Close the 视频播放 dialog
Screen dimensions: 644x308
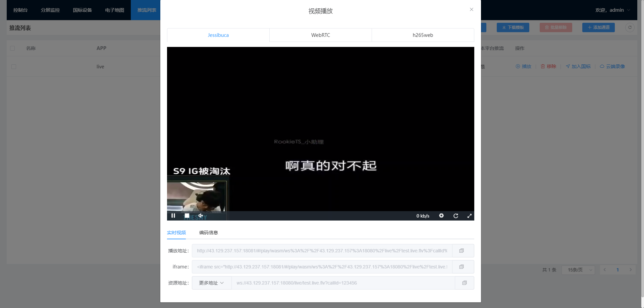[x=472, y=9]
